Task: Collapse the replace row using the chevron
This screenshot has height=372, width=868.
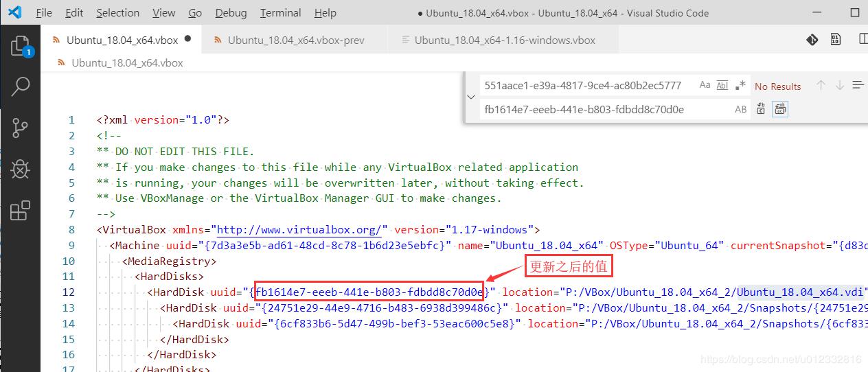Action: (x=471, y=97)
